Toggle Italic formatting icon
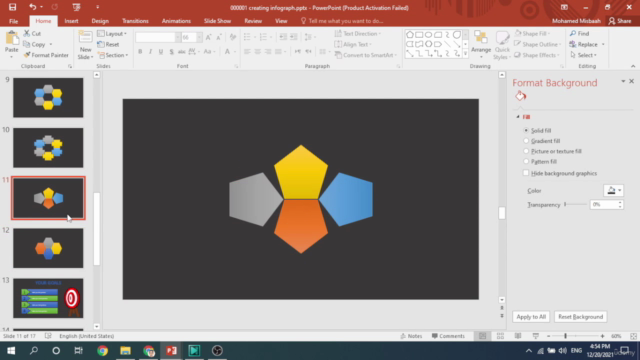640x360 pixels. pos(150,51)
